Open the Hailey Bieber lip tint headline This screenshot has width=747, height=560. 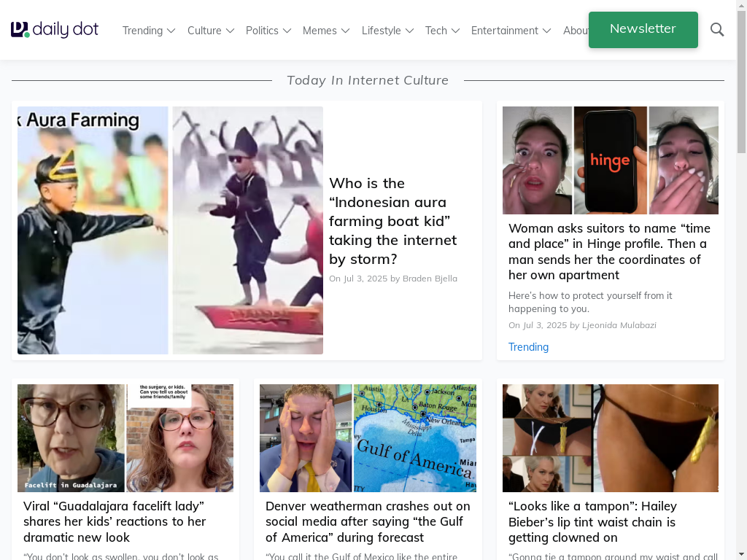point(592,521)
